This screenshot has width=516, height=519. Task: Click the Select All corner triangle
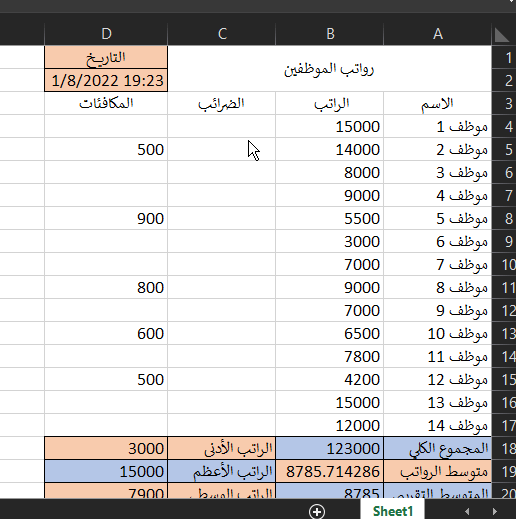click(x=502, y=35)
